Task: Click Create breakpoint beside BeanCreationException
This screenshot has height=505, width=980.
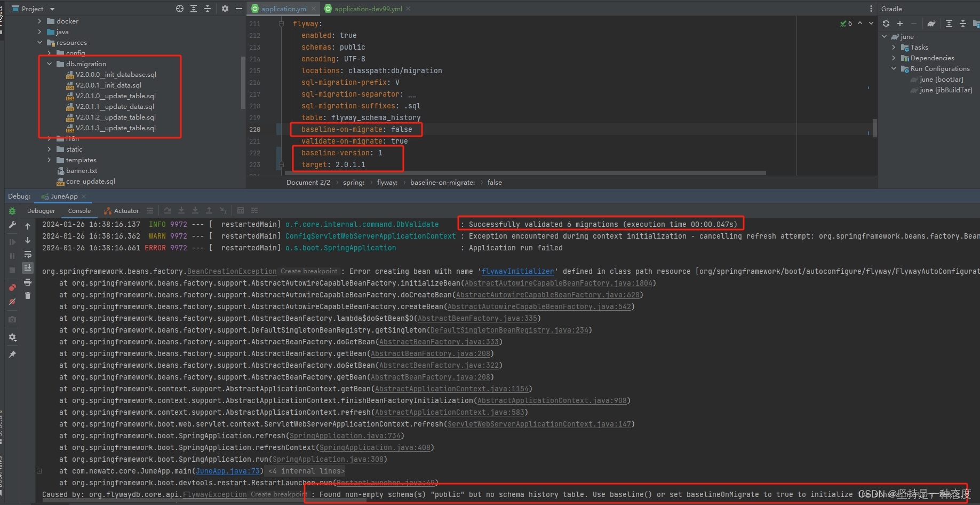Action: point(309,271)
